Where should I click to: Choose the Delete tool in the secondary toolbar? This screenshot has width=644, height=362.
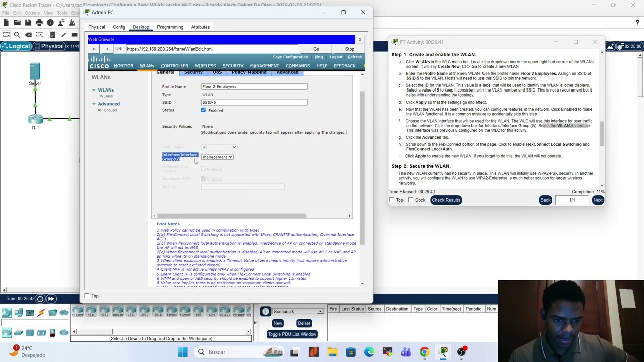[x=28, y=35]
